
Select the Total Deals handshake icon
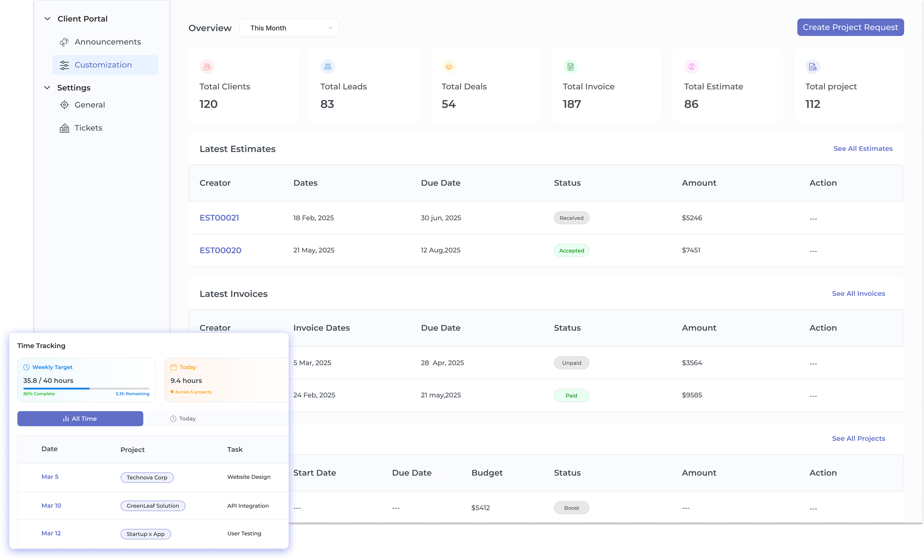coord(449,67)
